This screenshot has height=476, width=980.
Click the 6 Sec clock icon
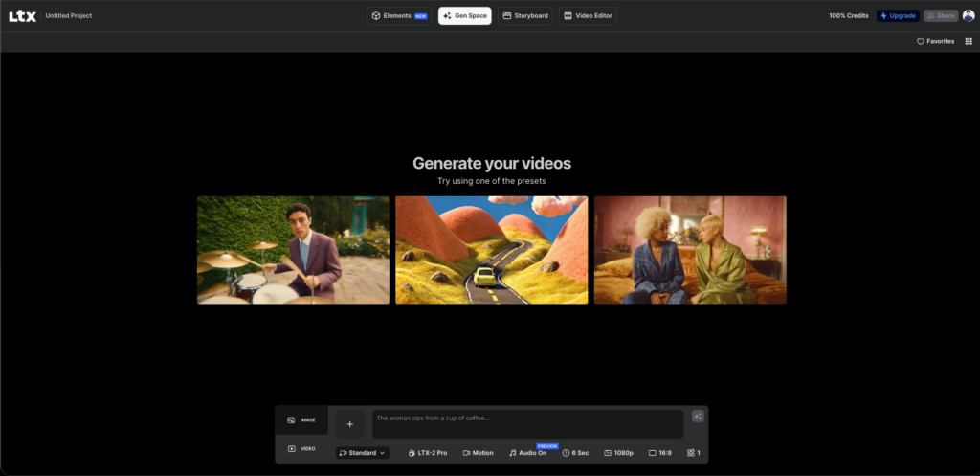click(566, 452)
